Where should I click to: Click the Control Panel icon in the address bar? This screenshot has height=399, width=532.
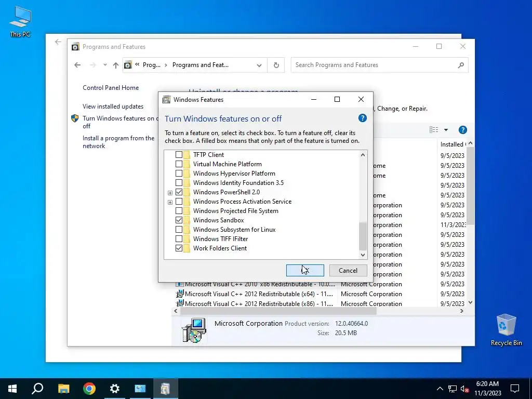point(128,65)
